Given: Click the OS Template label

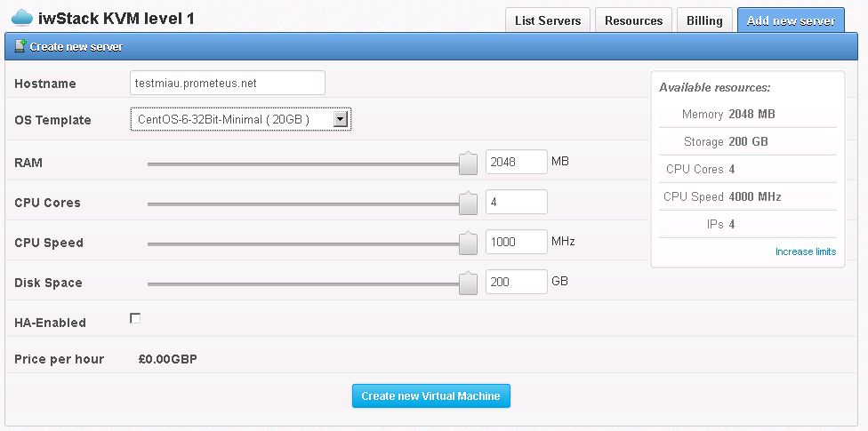Looking at the screenshot, I should (52, 120).
